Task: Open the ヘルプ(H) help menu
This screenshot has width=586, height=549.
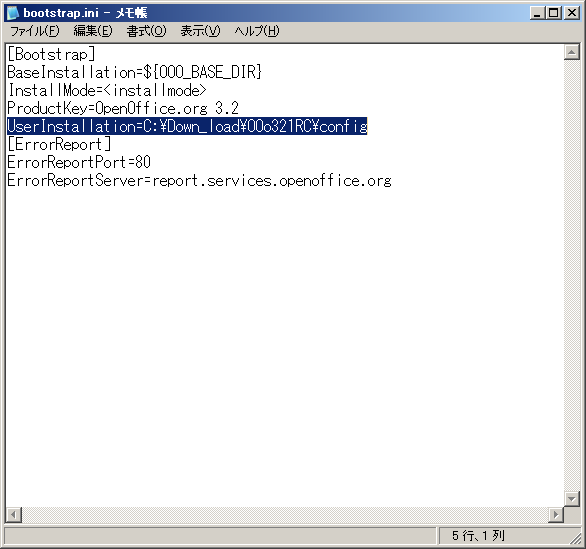Action: (x=256, y=31)
